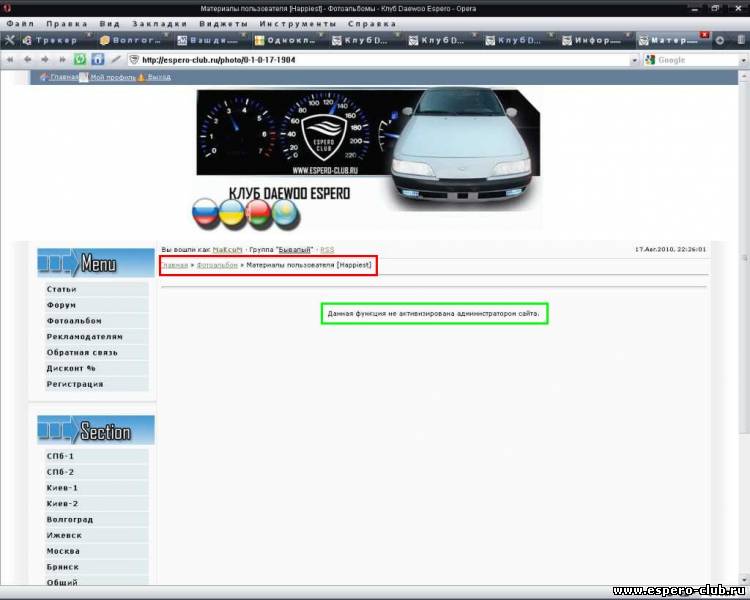The width and height of the screenshot is (750, 600).
Task: Open the MaKcuM username link
Action: pos(227,250)
